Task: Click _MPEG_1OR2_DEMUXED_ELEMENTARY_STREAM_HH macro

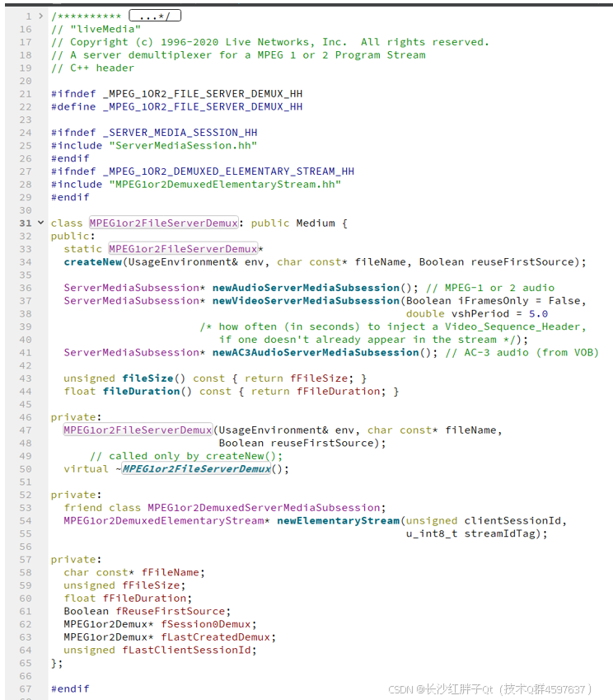Action: pyautogui.click(x=228, y=171)
